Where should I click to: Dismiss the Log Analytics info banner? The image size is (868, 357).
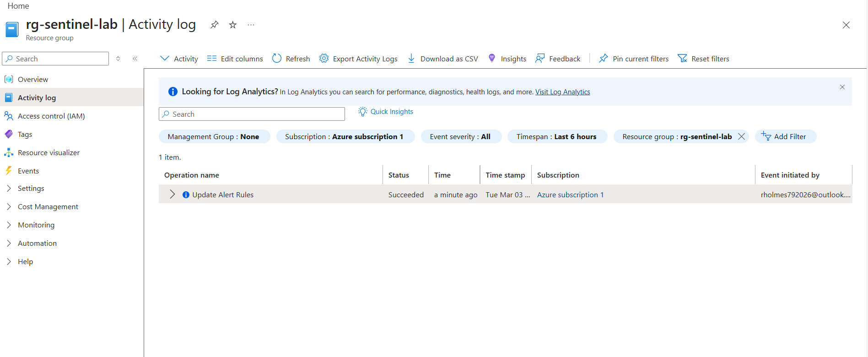[842, 87]
